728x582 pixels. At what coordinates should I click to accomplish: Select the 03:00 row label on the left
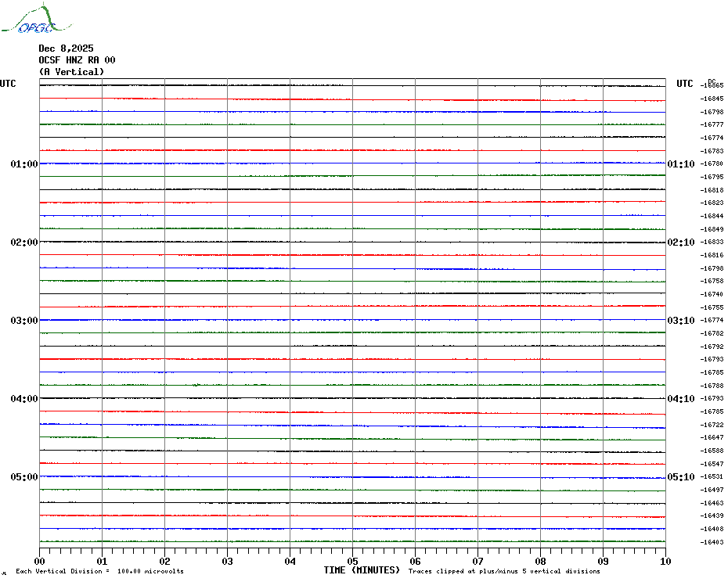(24, 321)
